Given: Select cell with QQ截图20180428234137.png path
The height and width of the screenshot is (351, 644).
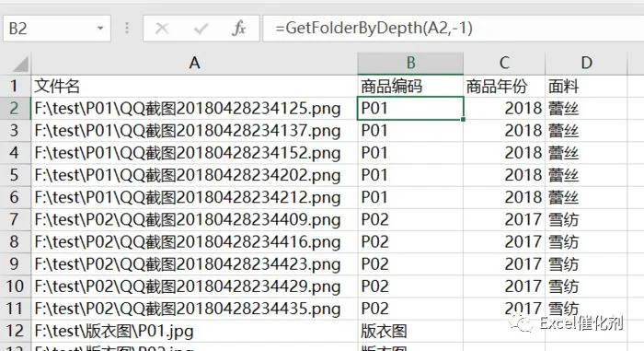Looking at the screenshot, I should point(194,131).
